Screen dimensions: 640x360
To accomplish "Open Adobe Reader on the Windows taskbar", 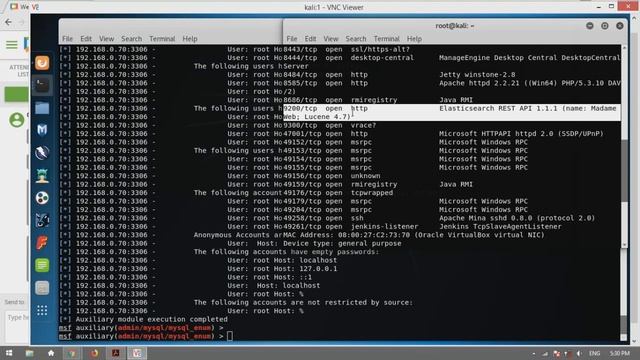I will [x=116, y=353].
